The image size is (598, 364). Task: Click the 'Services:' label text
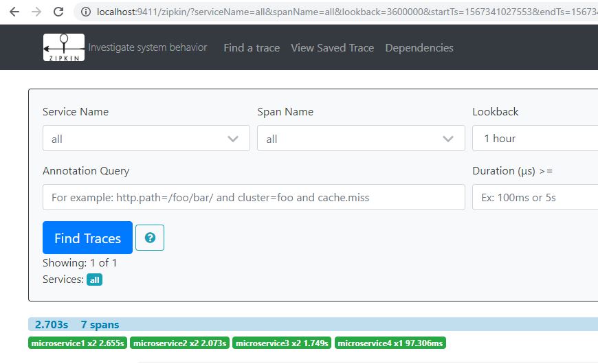[x=63, y=280]
